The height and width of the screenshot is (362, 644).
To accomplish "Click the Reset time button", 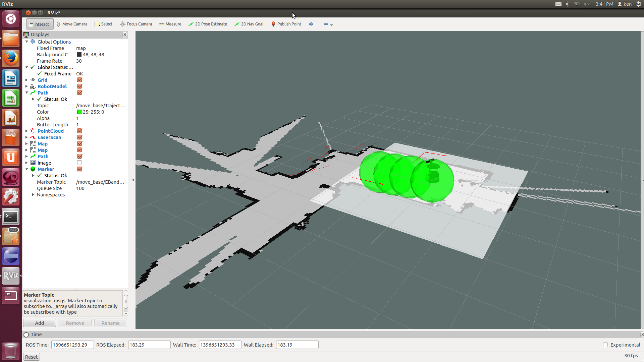I will 32,357.
